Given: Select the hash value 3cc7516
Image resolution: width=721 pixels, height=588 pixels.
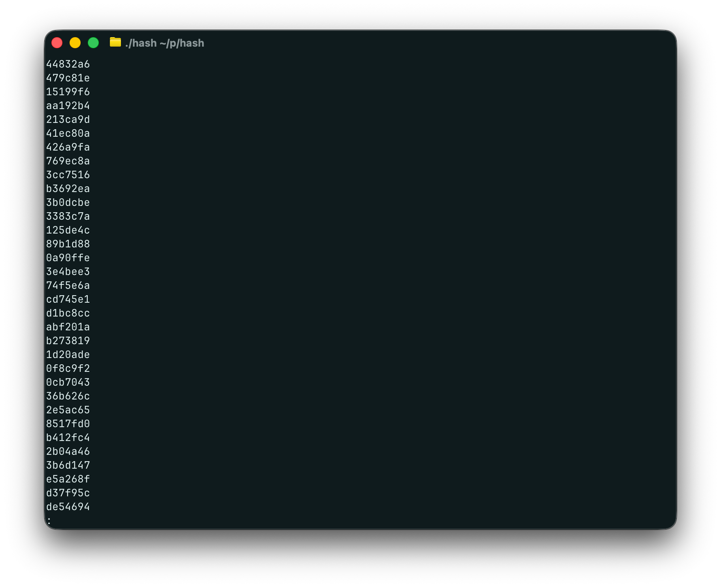Looking at the screenshot, I should (68, 175).
